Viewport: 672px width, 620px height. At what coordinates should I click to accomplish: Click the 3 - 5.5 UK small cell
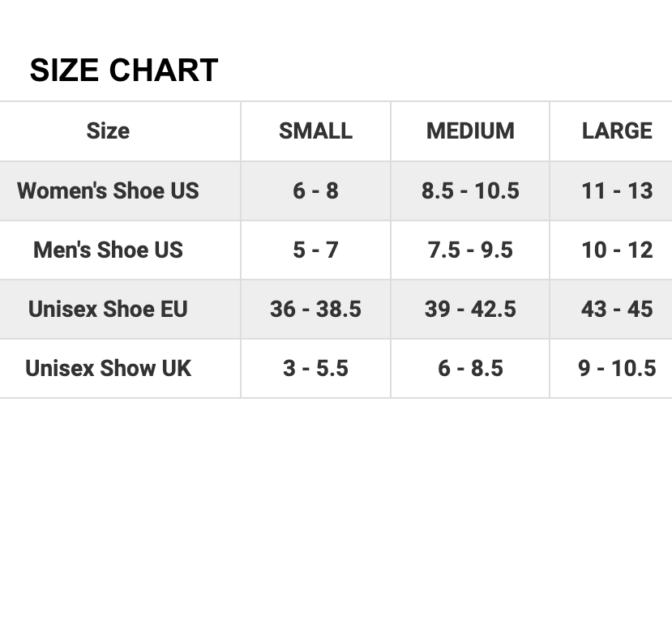click(316, 368)
